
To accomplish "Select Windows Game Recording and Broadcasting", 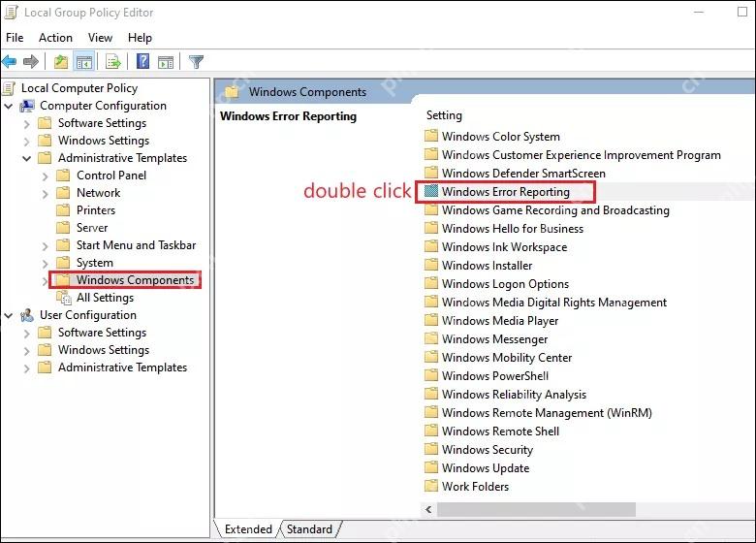I will pyautogui.click(x=555, y=210).
